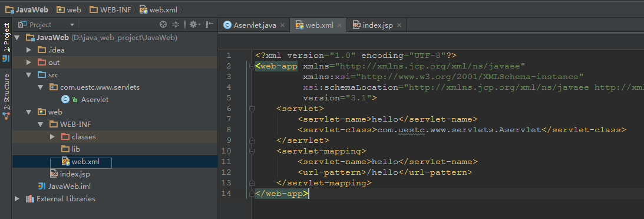Click the web-app opening tag name

pos(279,66)
